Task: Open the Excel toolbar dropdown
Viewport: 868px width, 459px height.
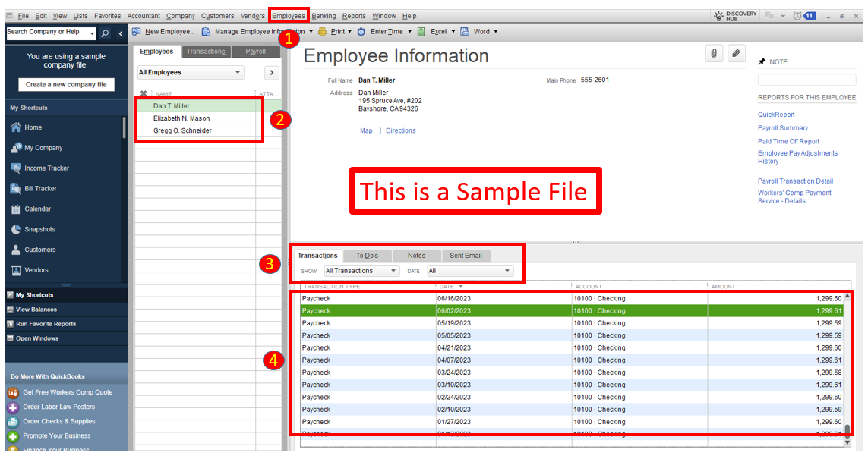Action: pyautogui.click(x=453, y=32)
